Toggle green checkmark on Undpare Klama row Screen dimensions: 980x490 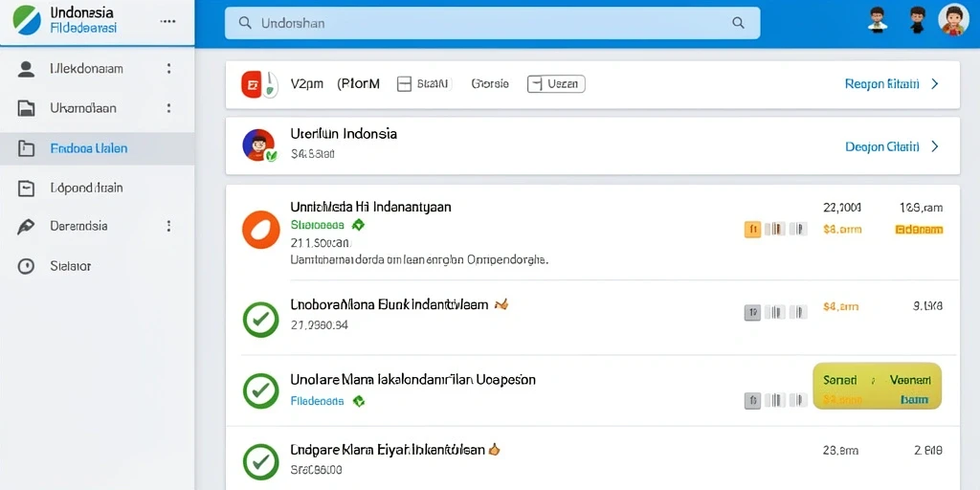coord(260,462)
